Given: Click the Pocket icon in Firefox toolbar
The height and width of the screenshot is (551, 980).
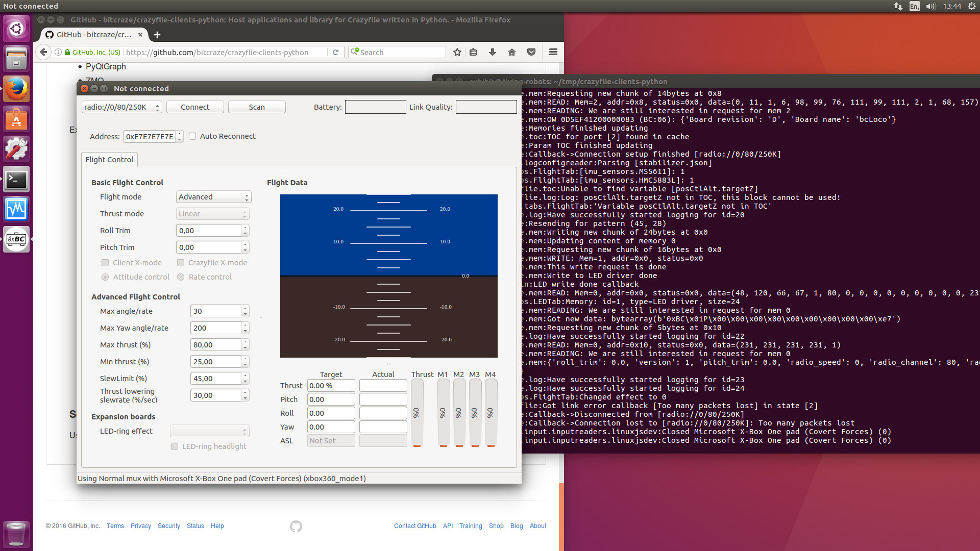Looking at the screenshot, I should 531,52.
